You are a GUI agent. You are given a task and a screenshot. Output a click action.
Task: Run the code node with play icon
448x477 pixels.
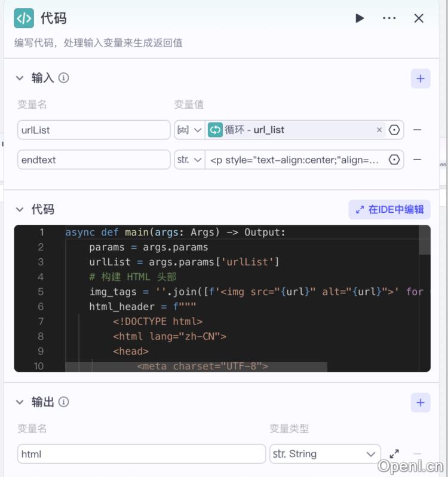[360, 19]
